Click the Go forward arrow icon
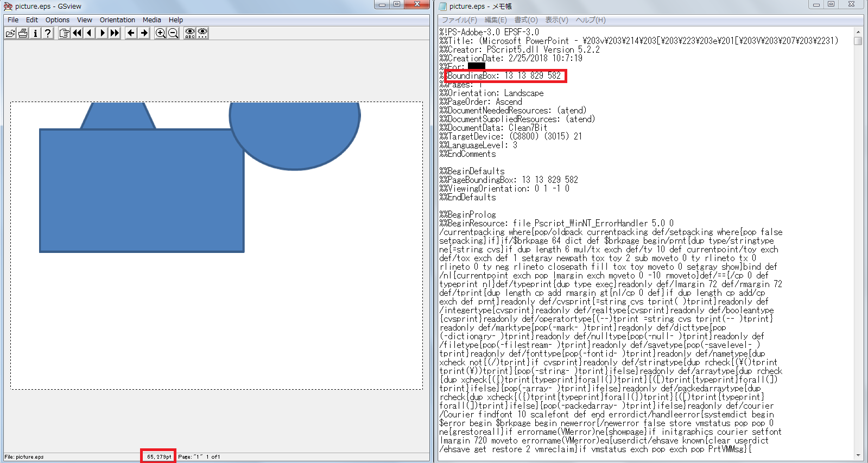This screenshot has height=463, width=868. coord(144,33)
